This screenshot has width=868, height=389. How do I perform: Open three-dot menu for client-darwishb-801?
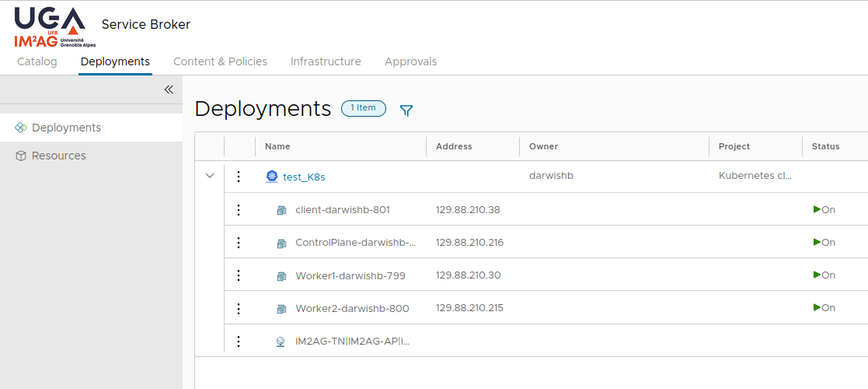pyautogui.click(x=239, y=210)
